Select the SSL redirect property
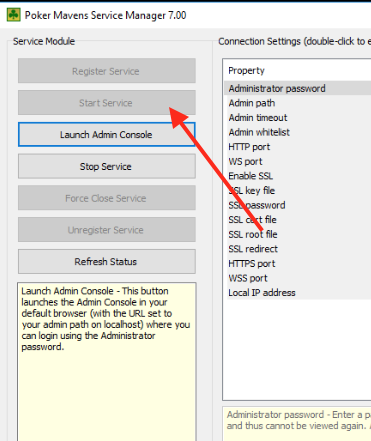 tap(298, 249)
